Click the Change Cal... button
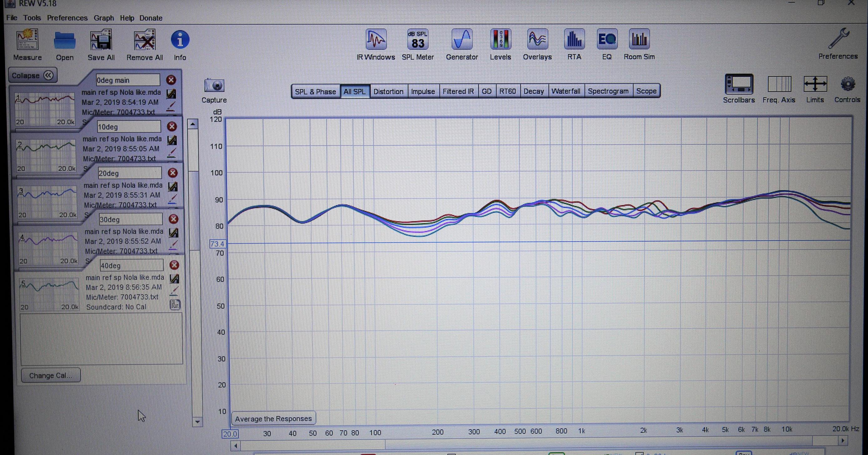Image resolution: width=868 pixels, height=455 pixels. (51, 375)
